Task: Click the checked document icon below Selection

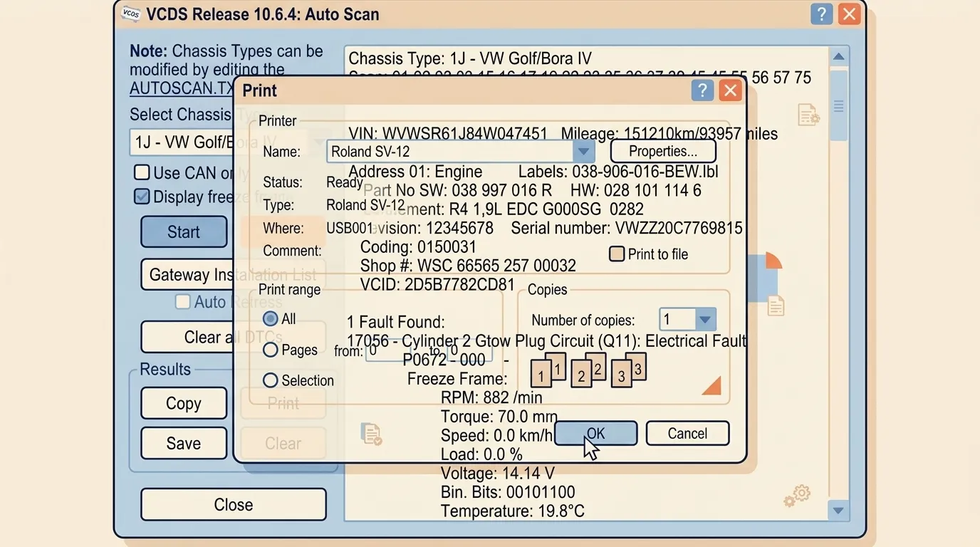Action: pos(371,434)
